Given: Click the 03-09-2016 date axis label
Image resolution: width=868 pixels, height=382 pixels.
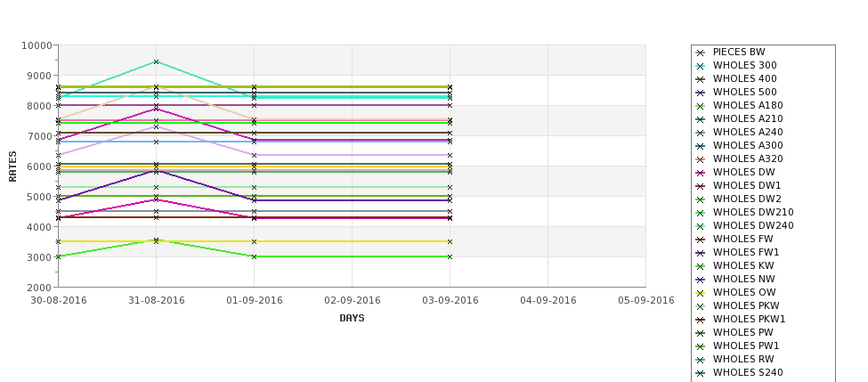Looking at the screenshot, I should [450, 301].
